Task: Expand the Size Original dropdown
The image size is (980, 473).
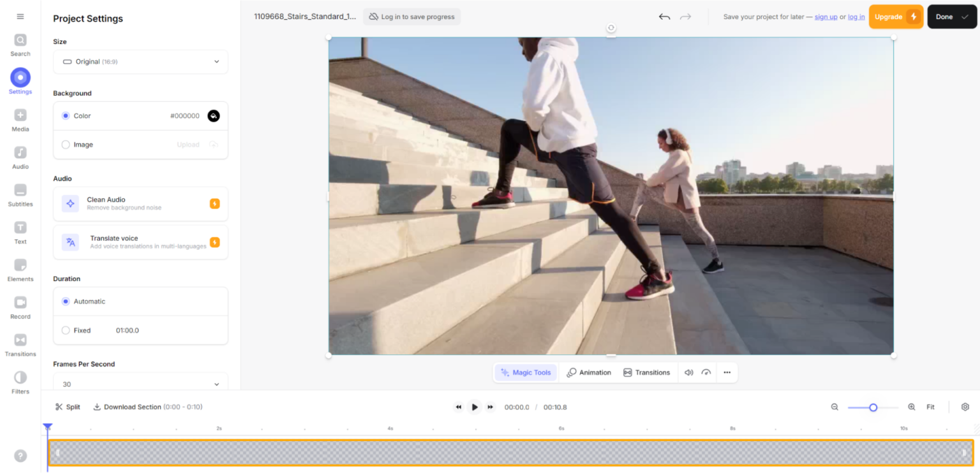Action: [140, 62]
